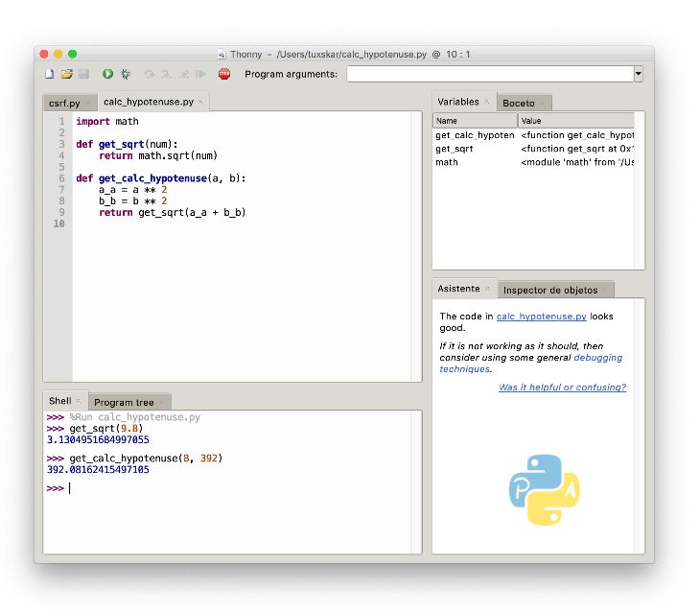Click the '<module 'math' from' value cell
The image size is (700, 611).
click(577, 162)
